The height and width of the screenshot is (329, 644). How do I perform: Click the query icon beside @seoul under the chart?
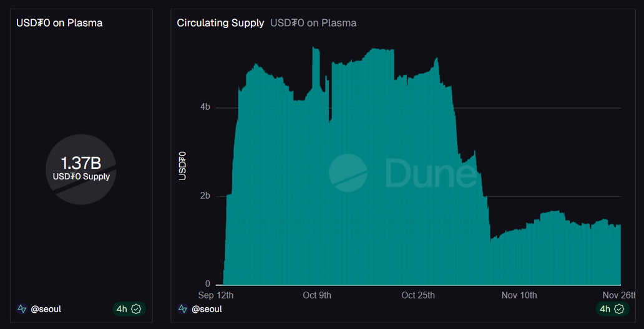tap(183, 309)
